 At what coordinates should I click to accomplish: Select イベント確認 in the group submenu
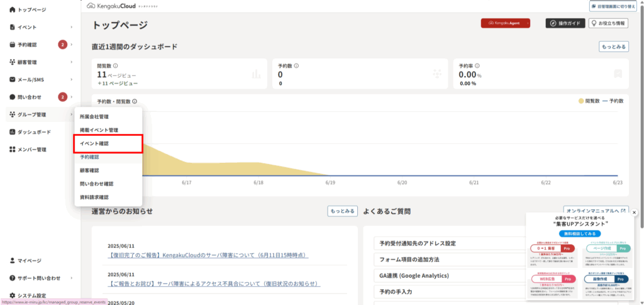tap(94, 144)
